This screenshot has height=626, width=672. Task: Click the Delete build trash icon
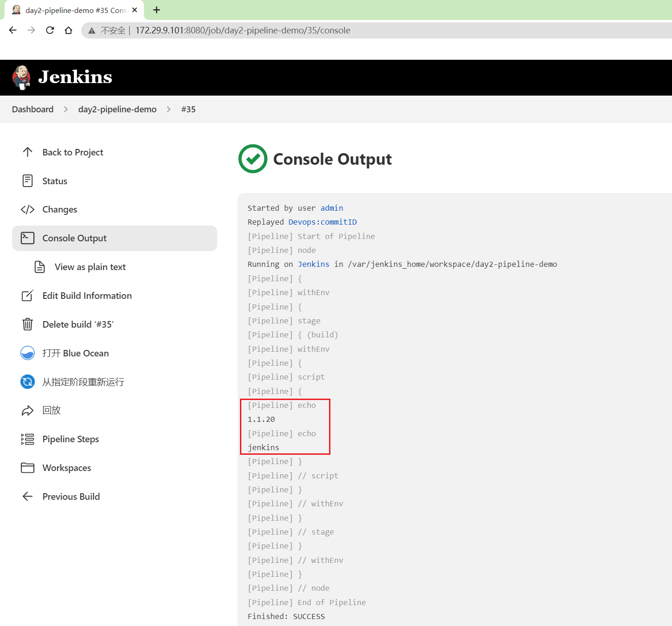(x=27, y=324)
